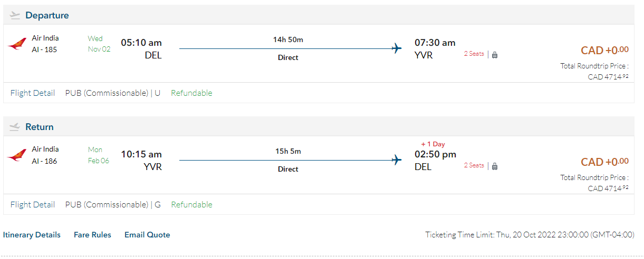Click the baggage icon on departure flight
The width and height of the screenshot is (644, 259).
(495, 54)
